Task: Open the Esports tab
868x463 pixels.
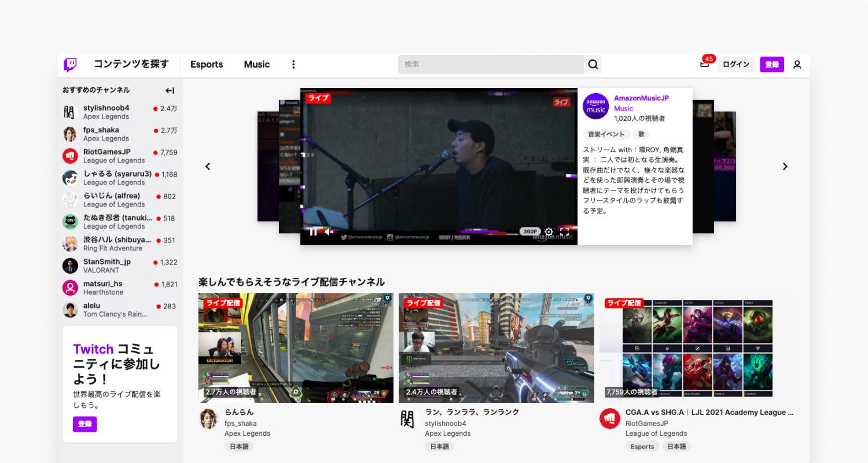Action: (x=207, y=64)
